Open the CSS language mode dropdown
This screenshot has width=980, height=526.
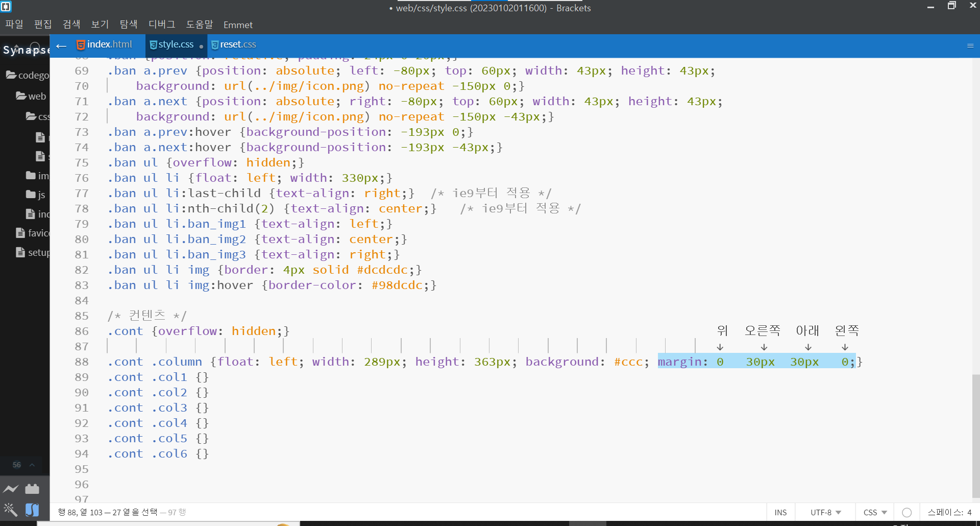875,512
